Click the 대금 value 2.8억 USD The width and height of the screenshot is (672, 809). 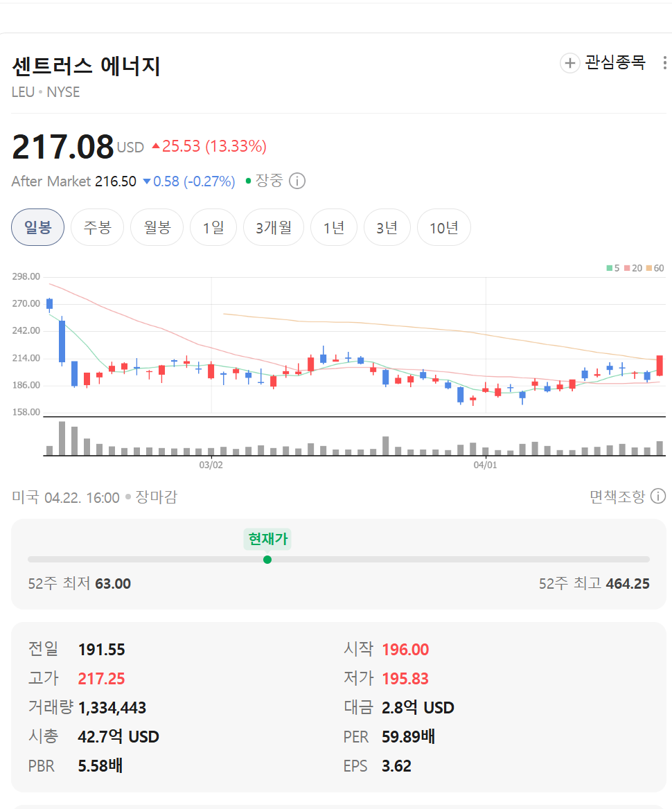point(418,707)
